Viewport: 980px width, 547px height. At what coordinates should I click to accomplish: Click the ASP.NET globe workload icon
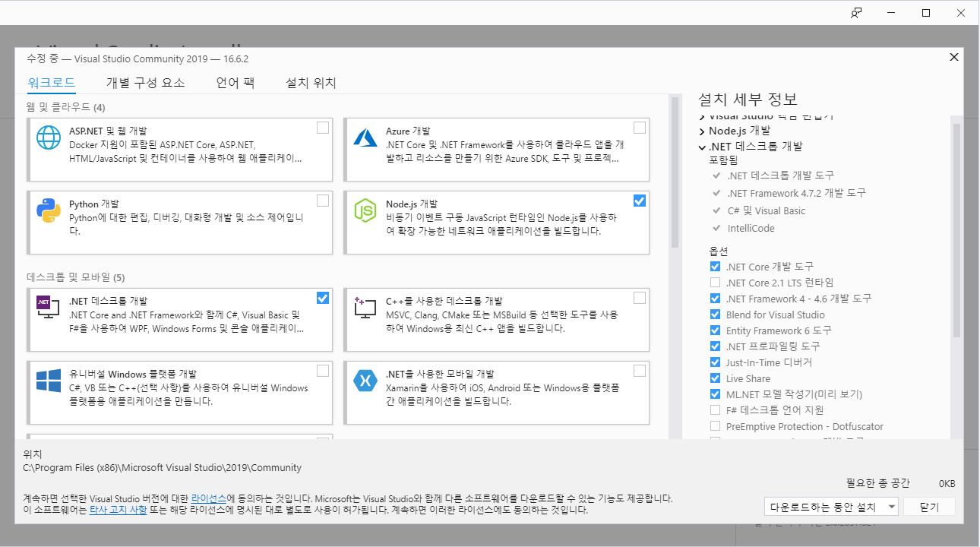point(49,138)
